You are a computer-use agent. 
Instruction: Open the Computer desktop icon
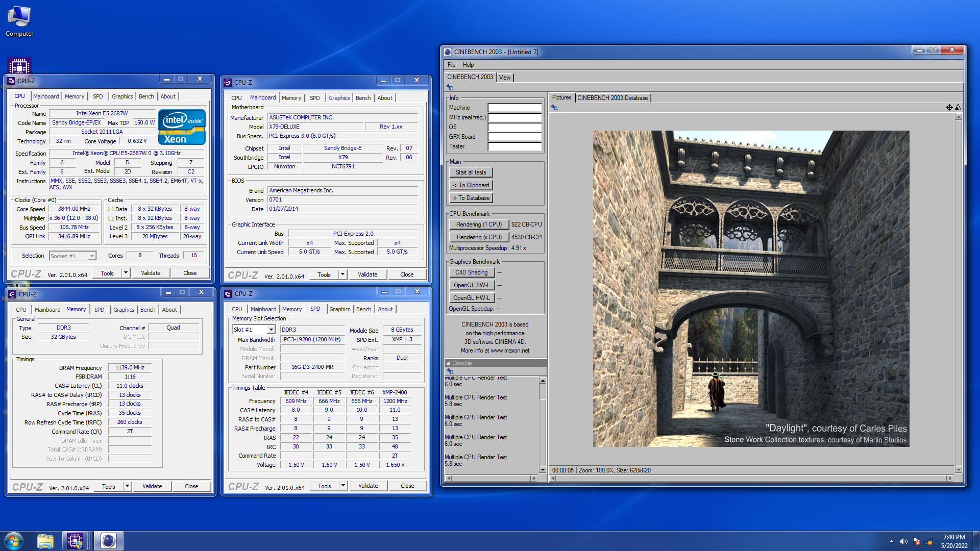(x=19, y=21)
